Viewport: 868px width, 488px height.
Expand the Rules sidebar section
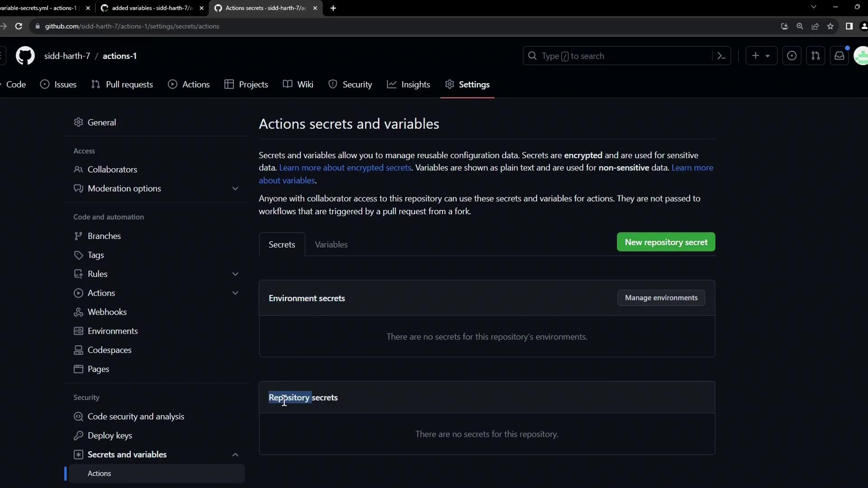(x=235, y=274)
